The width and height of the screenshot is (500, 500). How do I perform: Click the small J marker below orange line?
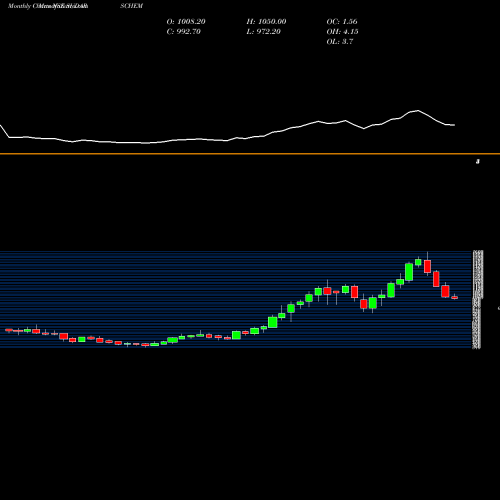point(478,162)
